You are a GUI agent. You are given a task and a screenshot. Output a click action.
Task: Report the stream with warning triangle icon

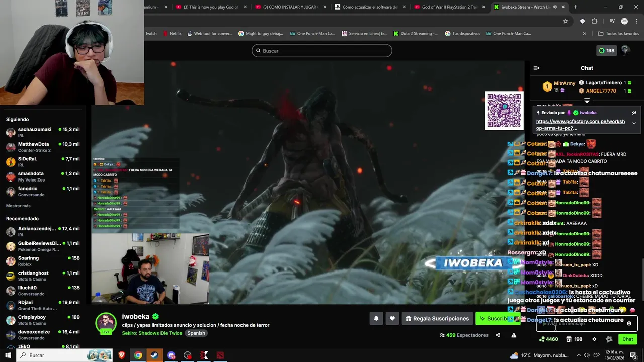pos(514,335)
